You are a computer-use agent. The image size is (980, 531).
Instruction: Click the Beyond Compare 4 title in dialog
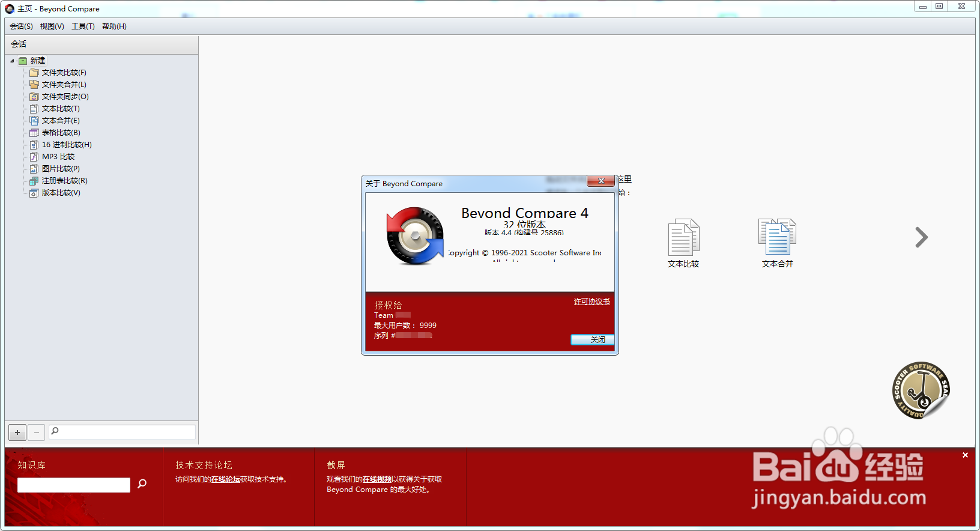tap(525, 213)
